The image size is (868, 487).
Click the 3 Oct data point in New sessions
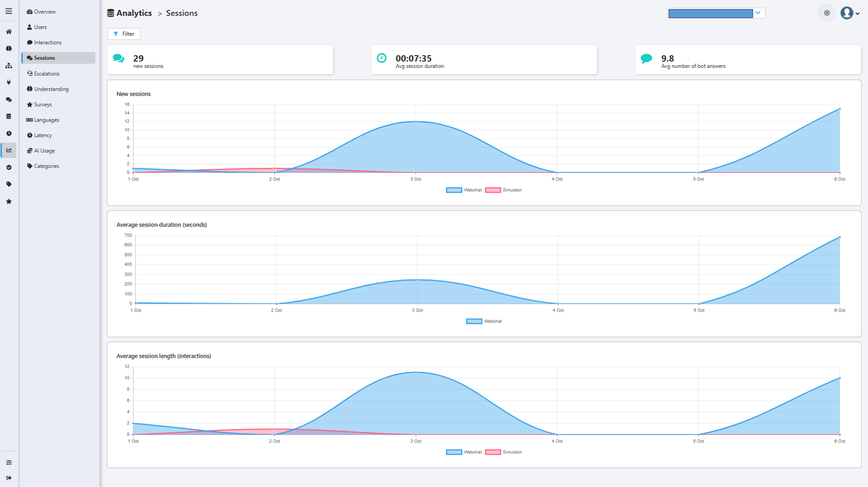click(x=416, y=122)
